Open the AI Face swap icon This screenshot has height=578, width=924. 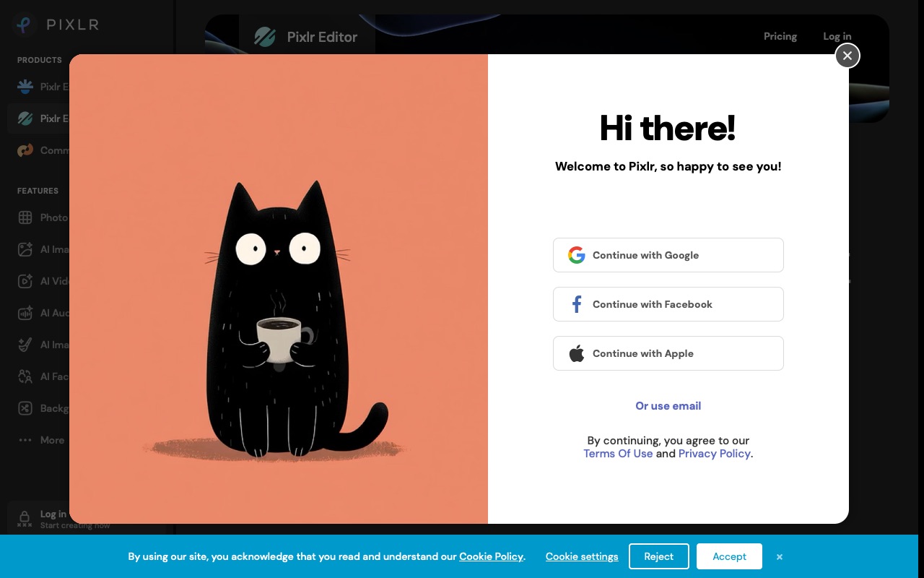[x=25, y=376]
